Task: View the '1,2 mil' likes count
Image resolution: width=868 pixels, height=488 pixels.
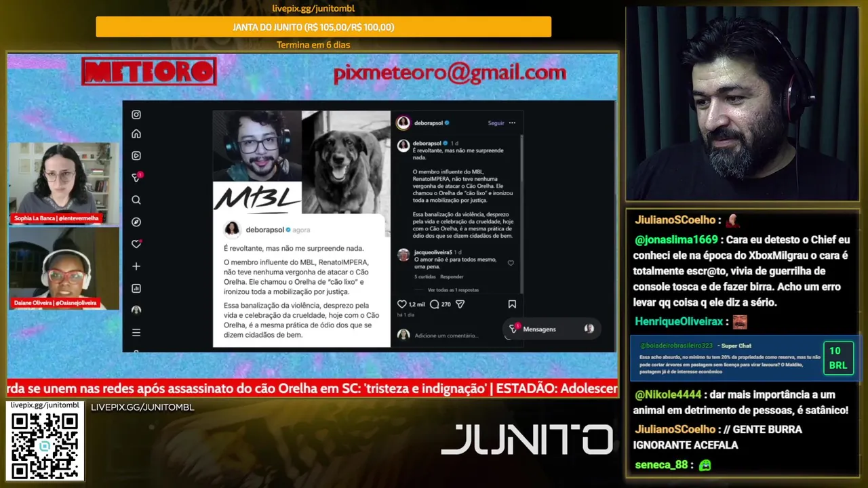Action: pos(416,304)
